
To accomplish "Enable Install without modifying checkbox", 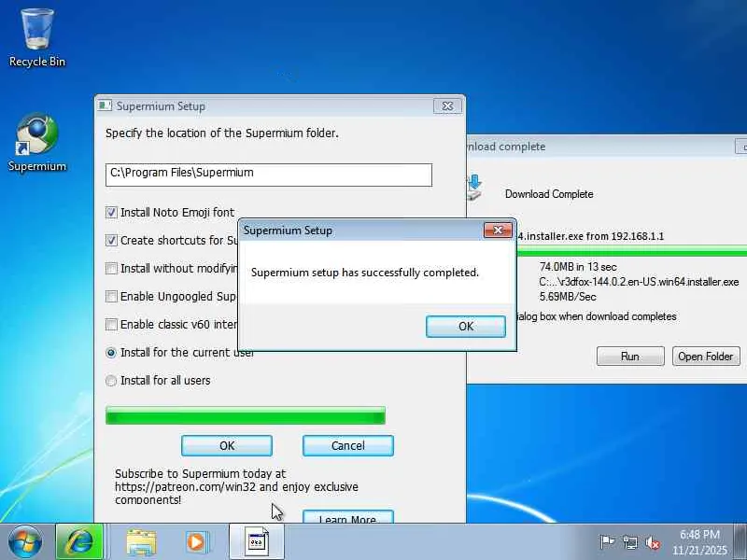I will [111, 269].
